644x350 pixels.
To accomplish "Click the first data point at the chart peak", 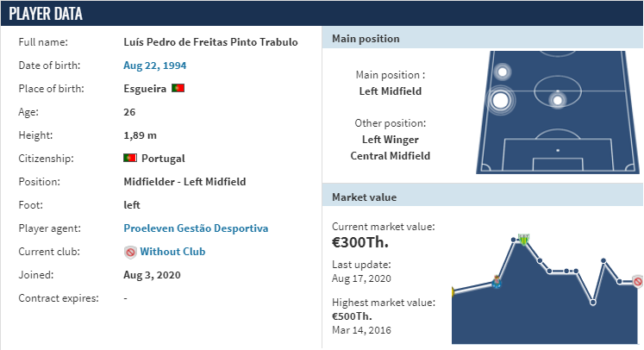I will [x=514, y=240].
